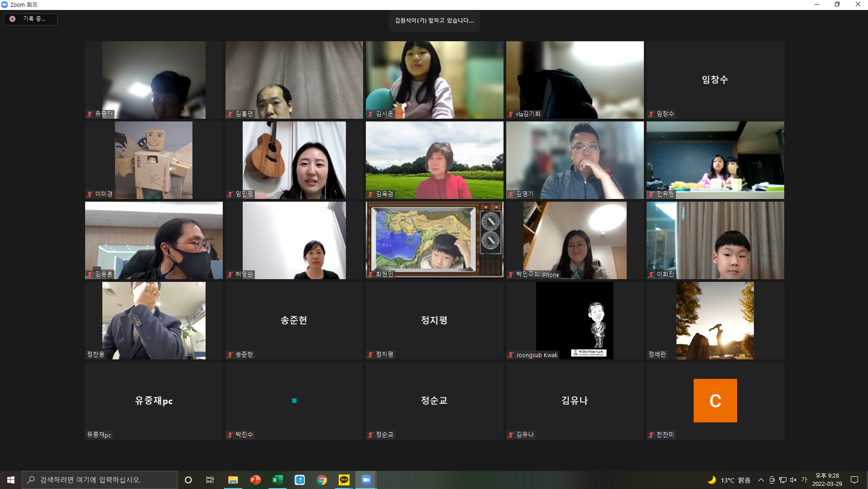Click the muted mic icon beside small 정순교 label
The width and height of the screenshot is (868, 489).
pos(370,435)
